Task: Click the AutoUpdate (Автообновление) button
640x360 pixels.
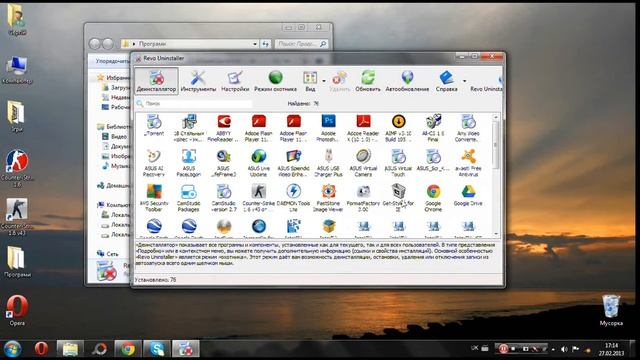Action: (407, 81)
